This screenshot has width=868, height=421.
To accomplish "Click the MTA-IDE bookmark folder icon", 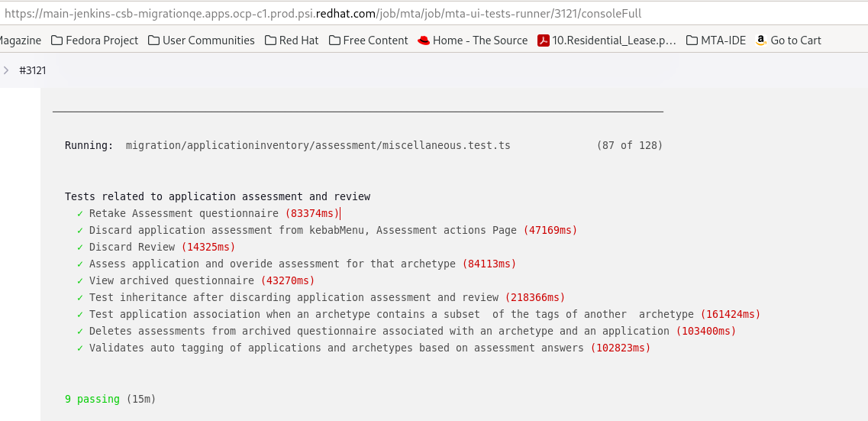I will point(692,40).
